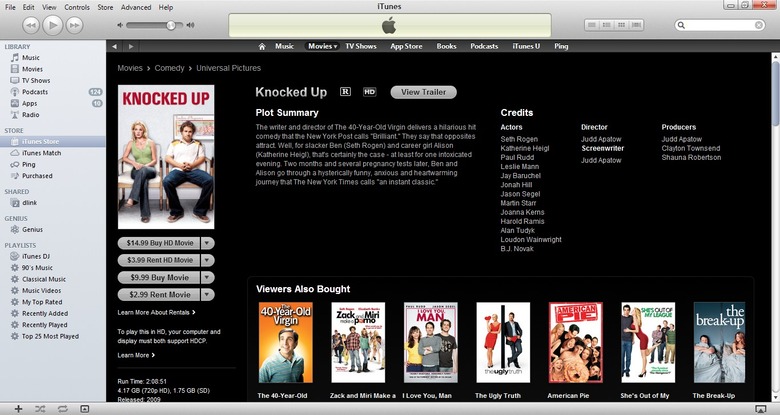The image size is (780, 415).
Task: Open the Movies dropdown in store navigation
Action: [x=322, y=46]
